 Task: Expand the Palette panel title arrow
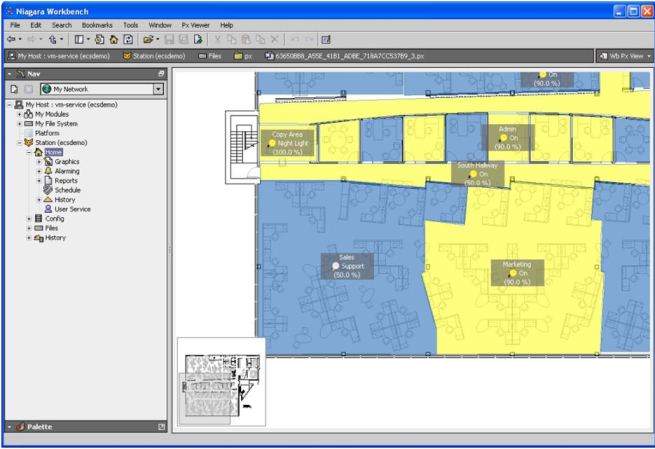click(x=9, y=427)
